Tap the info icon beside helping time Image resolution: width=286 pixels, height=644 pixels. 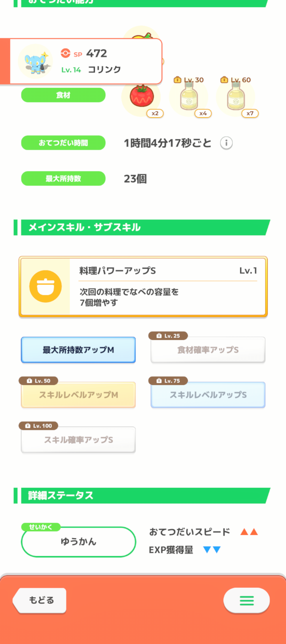(226, 143)
